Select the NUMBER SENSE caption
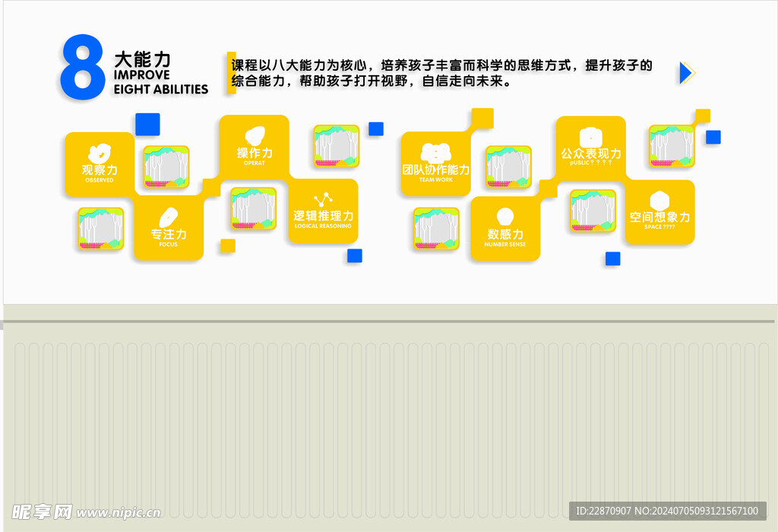 [504, 245]
